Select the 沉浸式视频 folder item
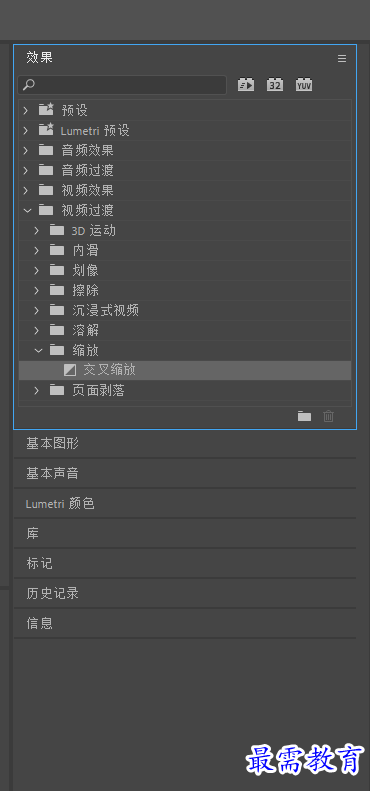This screenshot has width=370, height=791. (185, 310)
